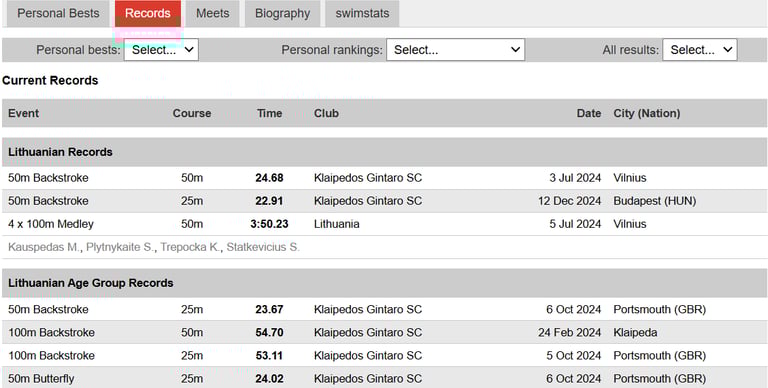
Task: Open the Personal rankings select box
Action: click(x=456, y=50)
